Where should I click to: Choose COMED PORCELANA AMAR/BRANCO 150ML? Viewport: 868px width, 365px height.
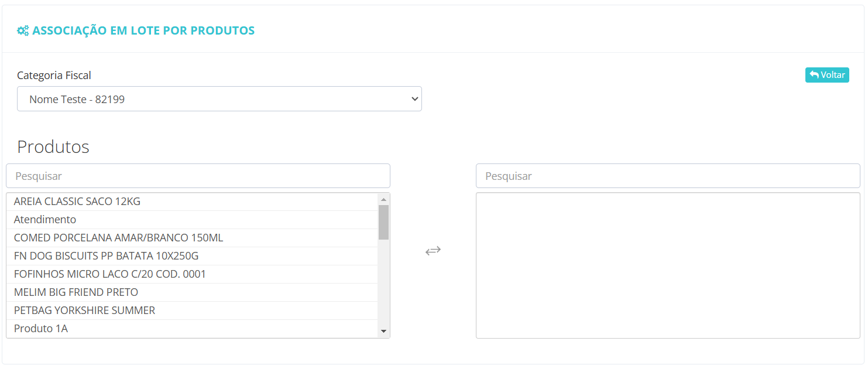(x=192, y=238)
